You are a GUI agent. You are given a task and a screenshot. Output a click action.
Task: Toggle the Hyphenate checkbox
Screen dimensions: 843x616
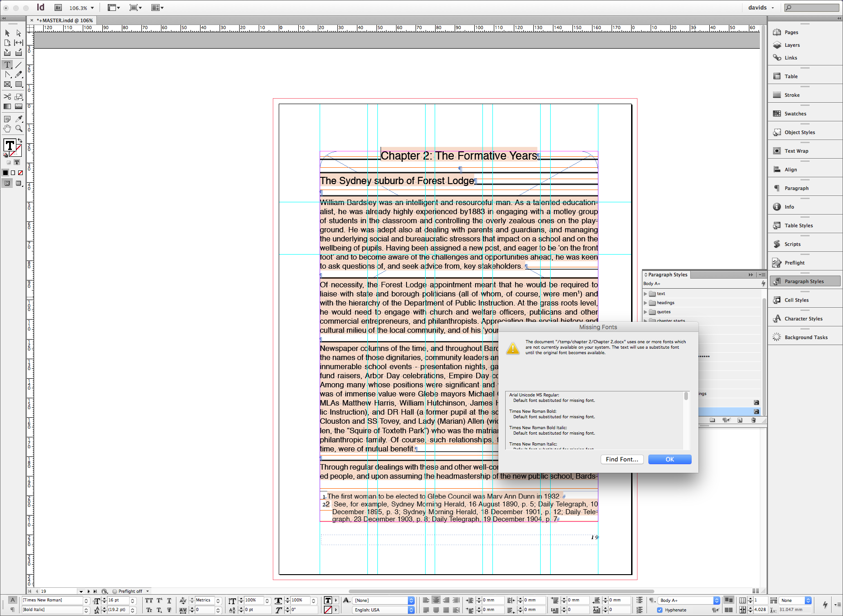pyautogui.click(x=660, y=610)
